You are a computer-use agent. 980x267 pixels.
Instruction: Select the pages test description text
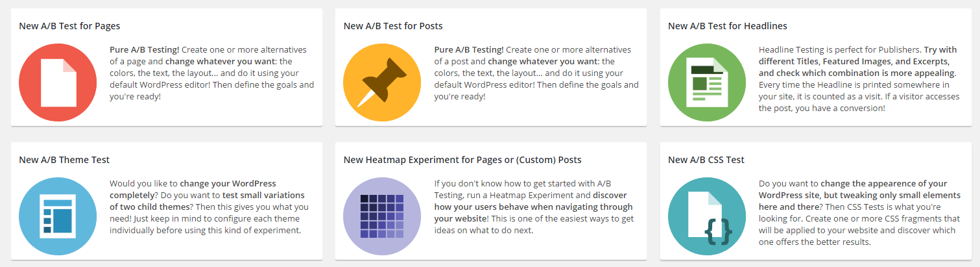pyautogui.click(x=212, y=73)
